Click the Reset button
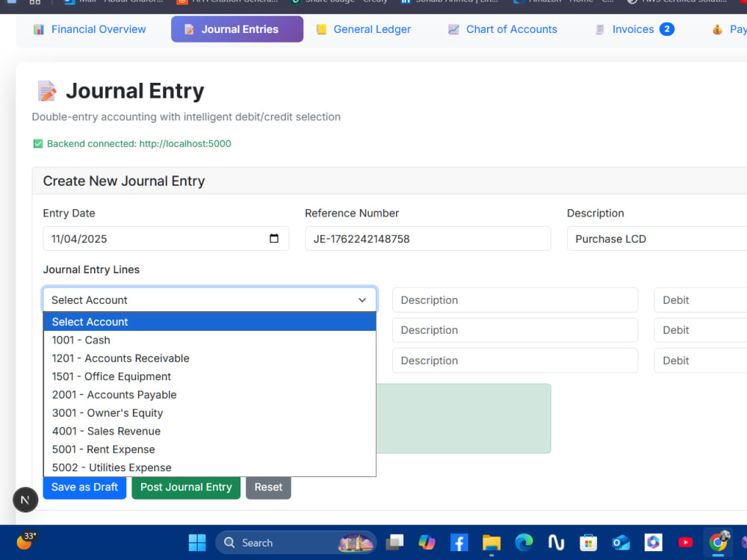Image resolution: width=747 pixels, height=560 pixels. tap(268, 487)
